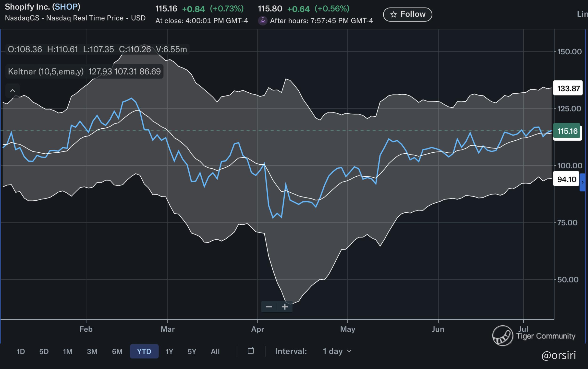The width and height of the screenshot is (588, 369).
Task: Collapse the indicator legend chevron
Action: (x=12, y=91)
